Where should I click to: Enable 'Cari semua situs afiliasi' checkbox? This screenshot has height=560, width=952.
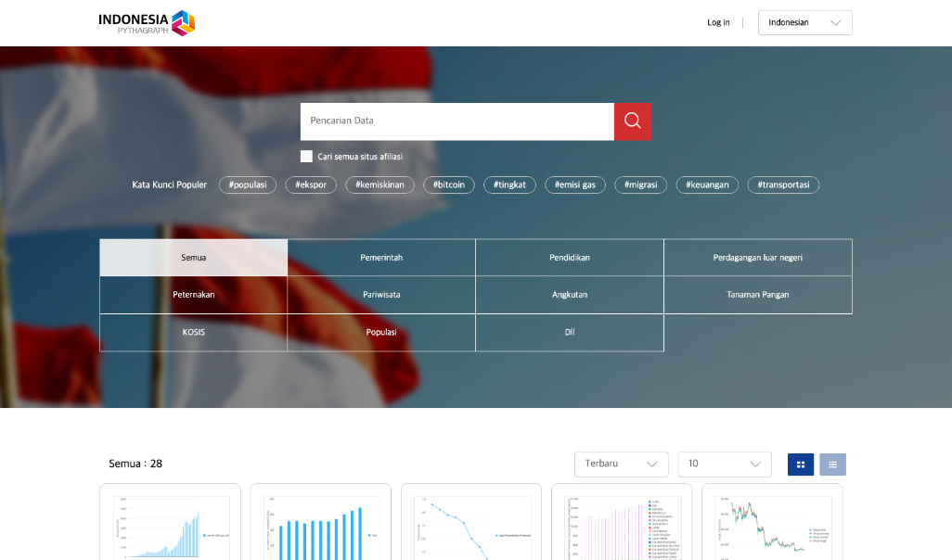click(x=306, y=157)
